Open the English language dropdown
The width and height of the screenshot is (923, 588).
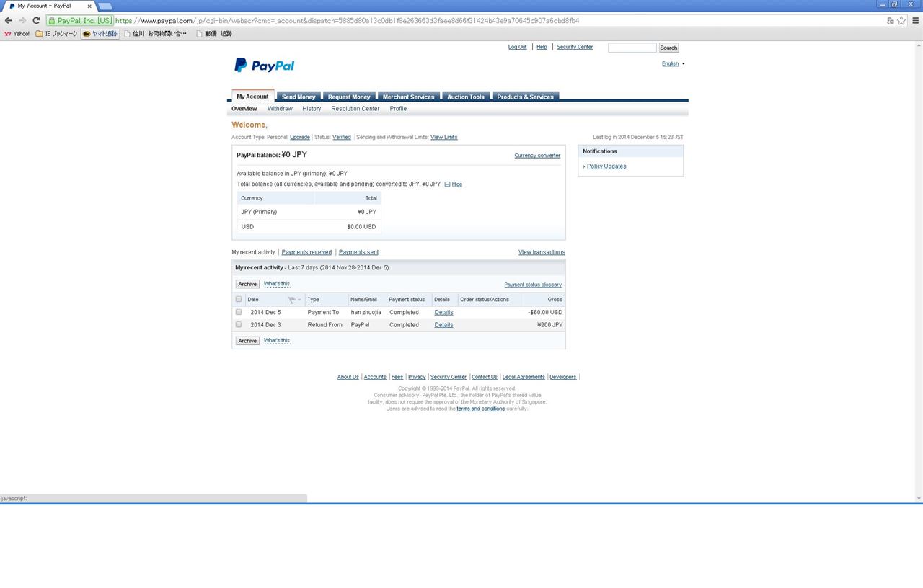pos(674,63)
